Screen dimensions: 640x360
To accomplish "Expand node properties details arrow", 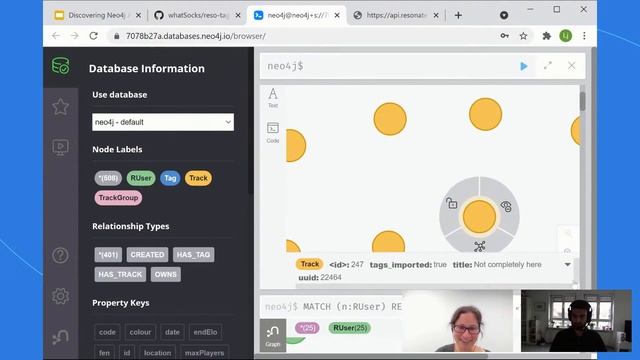I will coord(567,264).
